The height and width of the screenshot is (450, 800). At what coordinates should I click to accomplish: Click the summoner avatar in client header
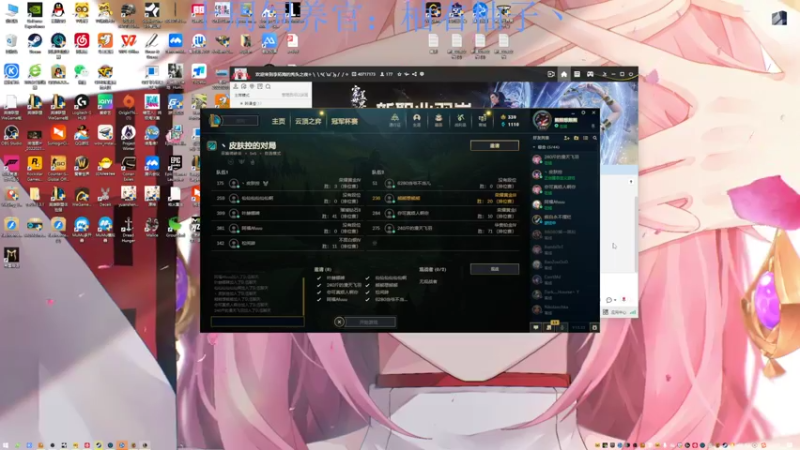pyautogui.click(x=542, y=120)
